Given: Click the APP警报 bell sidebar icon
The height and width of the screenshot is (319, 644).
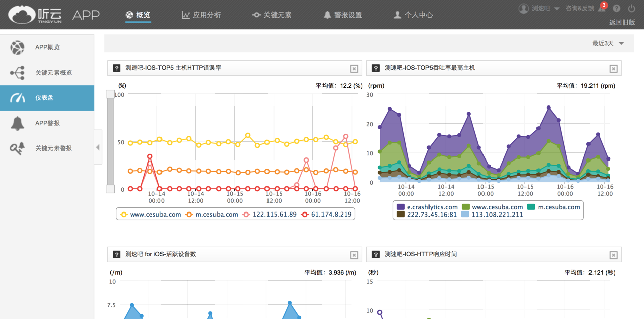Looking at the screenshot, I should (x=17, y=123).
